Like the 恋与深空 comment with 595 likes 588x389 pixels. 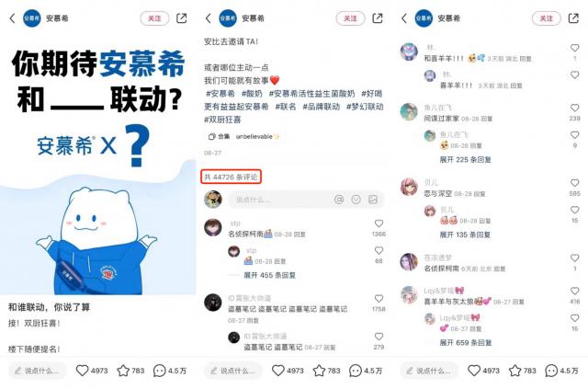point(574,183)
